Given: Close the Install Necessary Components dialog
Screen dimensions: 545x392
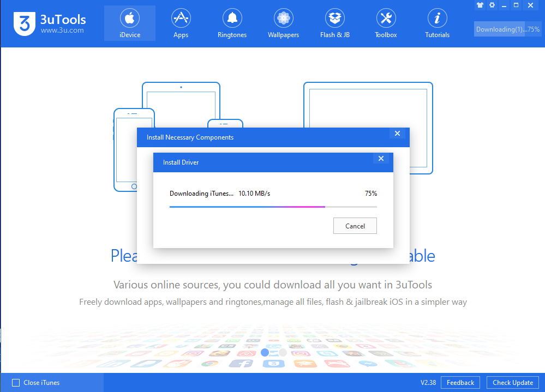Looking at the screenshot, I should pos(397,134).
